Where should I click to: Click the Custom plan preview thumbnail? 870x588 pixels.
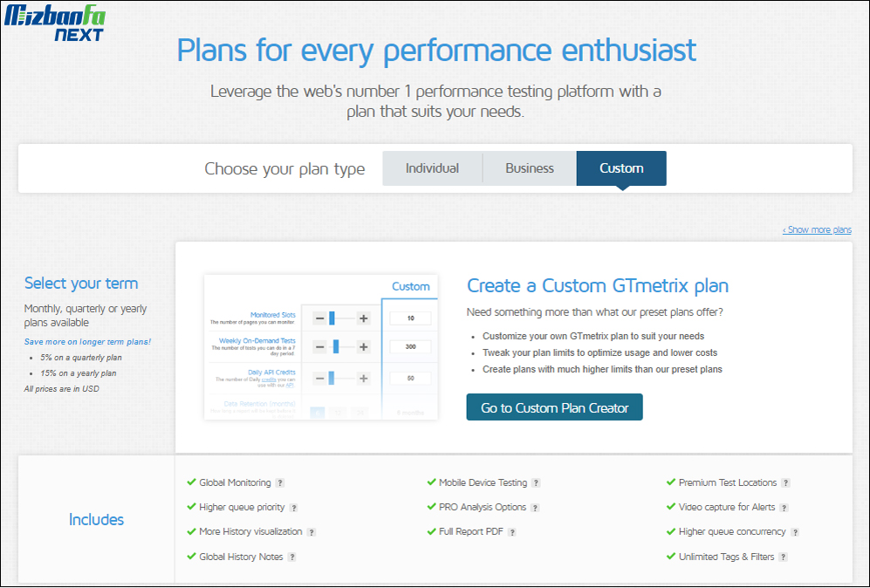pyautogui.click(x=321, y=347)
